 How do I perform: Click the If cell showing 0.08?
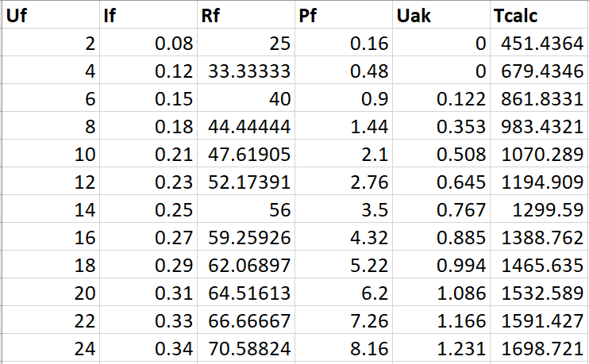[148, 44]
